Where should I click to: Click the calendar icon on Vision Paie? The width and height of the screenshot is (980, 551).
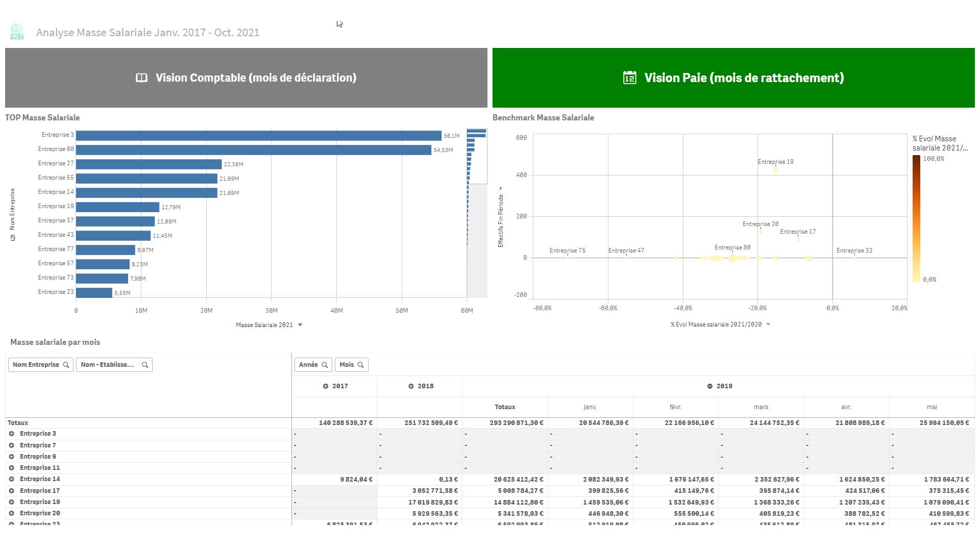pyautogui.click(x=629, y=78)
